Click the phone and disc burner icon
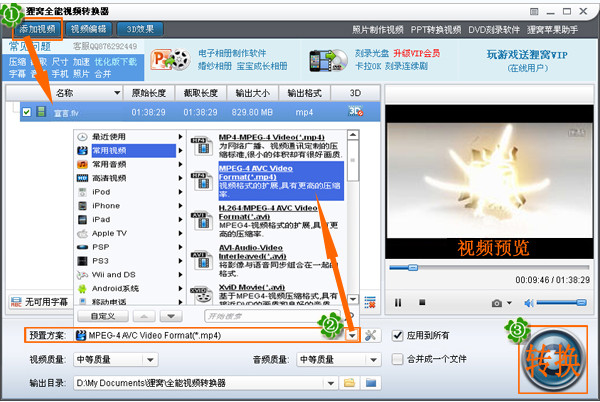 point(328,60)
